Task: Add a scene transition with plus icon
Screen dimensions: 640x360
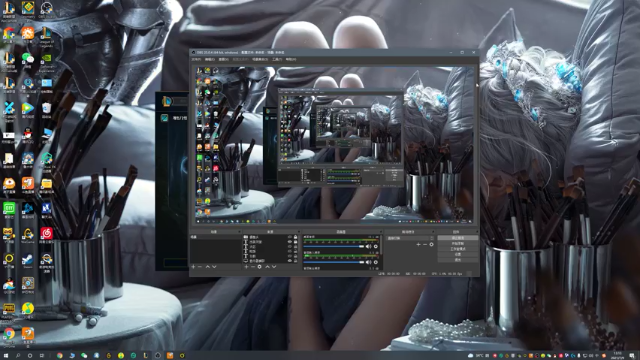Action: (x=418, y=244)
